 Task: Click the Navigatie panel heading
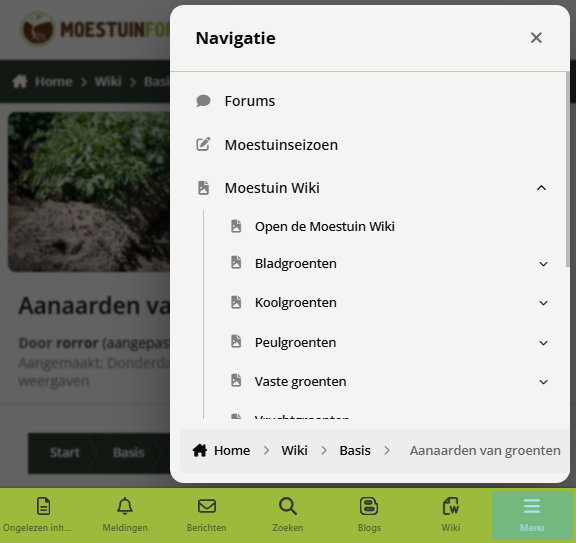pos(235,38)
